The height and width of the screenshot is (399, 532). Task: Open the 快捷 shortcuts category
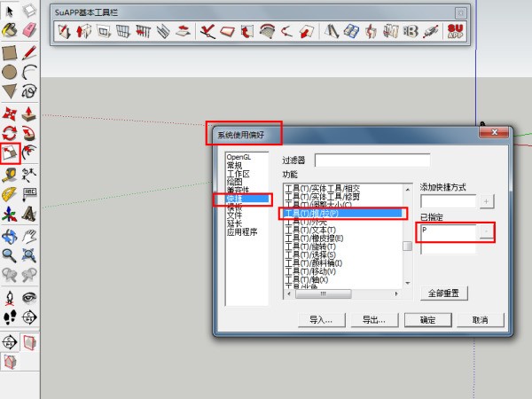click(235, 199)
